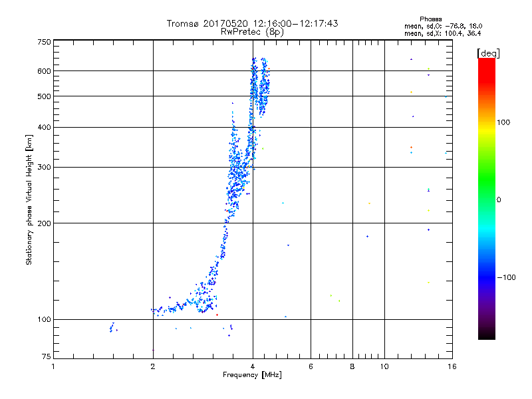Image resolution: width=532 pixels, height=399 pixels.
Task: Click the 'mean, sd,X: 100.4, 36.4' text
Action: (442, 33)
